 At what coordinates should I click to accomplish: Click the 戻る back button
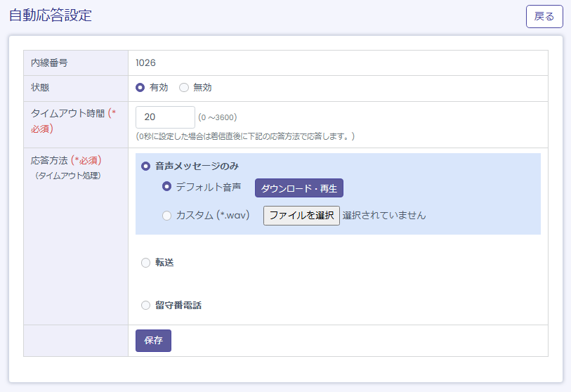pyautogui.click(x=544, y=16)
